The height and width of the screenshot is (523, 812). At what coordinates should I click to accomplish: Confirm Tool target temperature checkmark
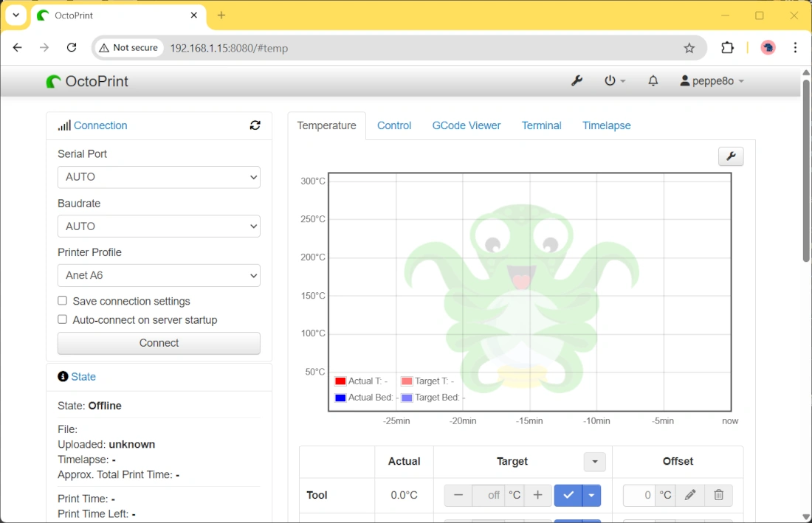click(x=568, y=495)
